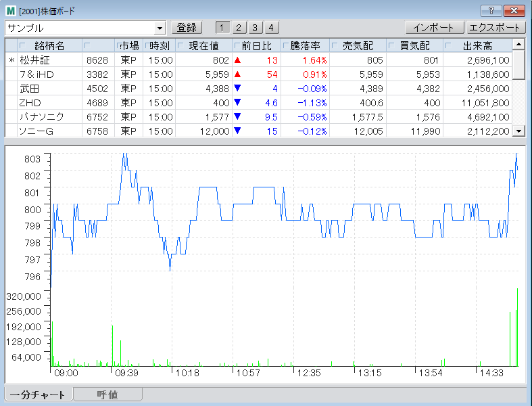Click red up arrow for 7&iHD row
Screen dimensions: 532x406
click(237, 74)
